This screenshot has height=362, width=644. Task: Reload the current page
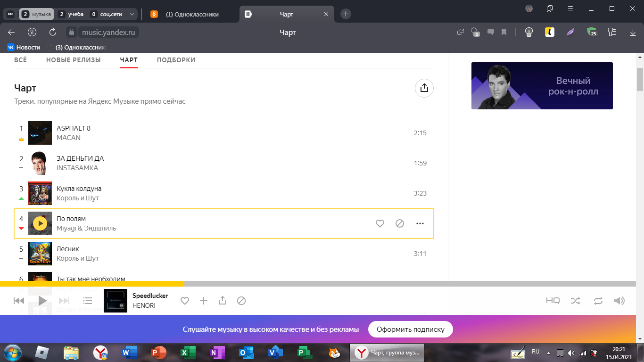point(53,32)
